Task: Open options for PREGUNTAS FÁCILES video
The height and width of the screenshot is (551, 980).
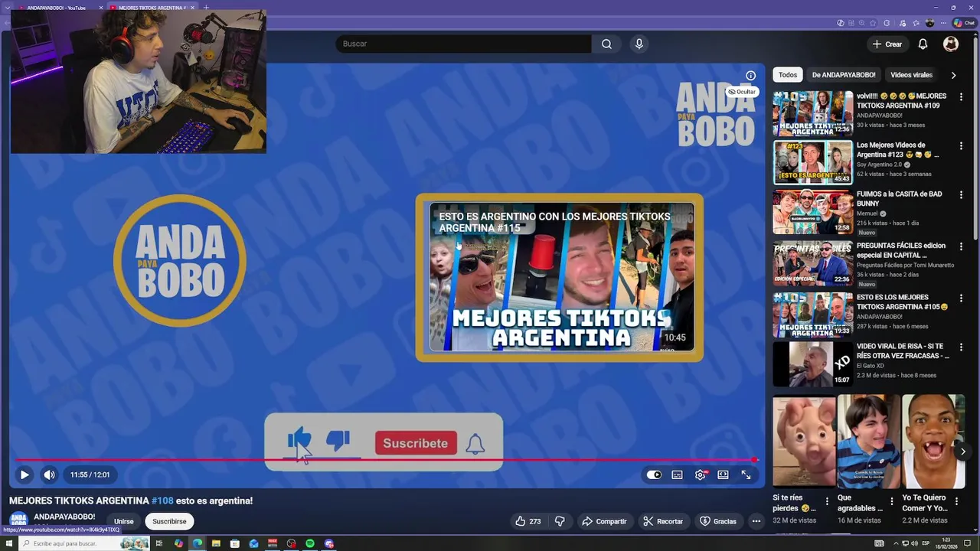Action: [961, 247]
